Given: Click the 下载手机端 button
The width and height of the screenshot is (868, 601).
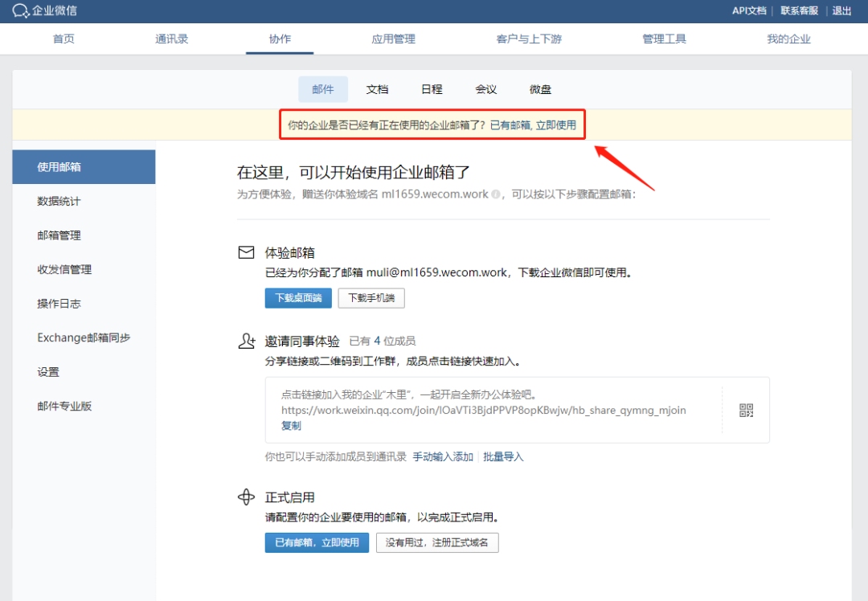Looking at the screenshot, I should [371, 298].
